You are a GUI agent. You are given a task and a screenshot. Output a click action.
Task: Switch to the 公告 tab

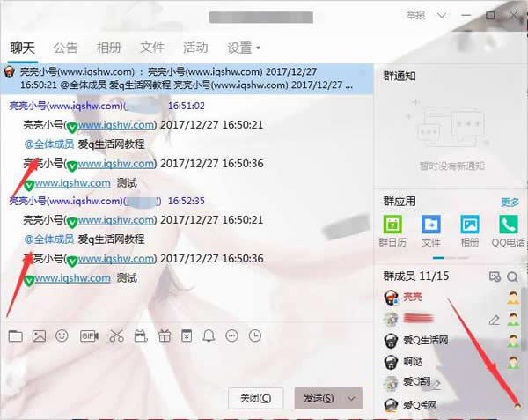pos(65,48)
